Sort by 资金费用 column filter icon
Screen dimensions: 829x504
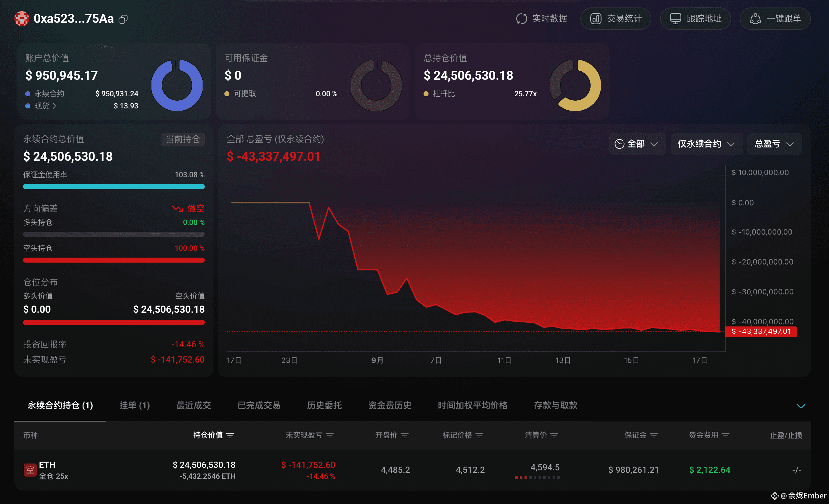726,435
